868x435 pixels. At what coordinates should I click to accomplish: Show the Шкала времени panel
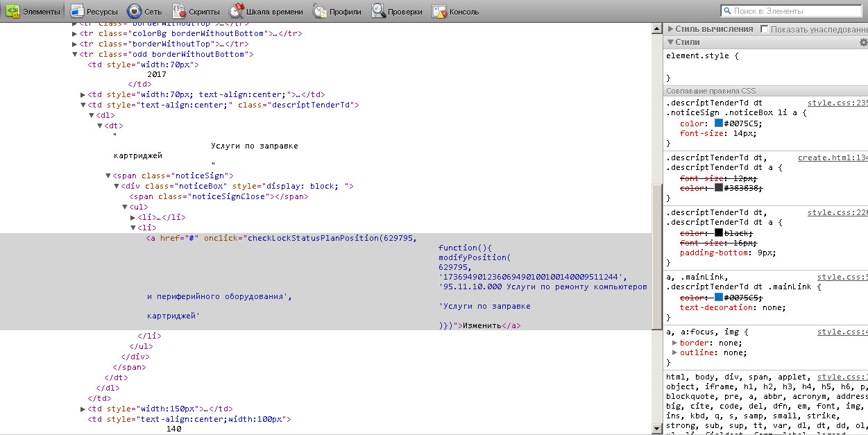266,11
